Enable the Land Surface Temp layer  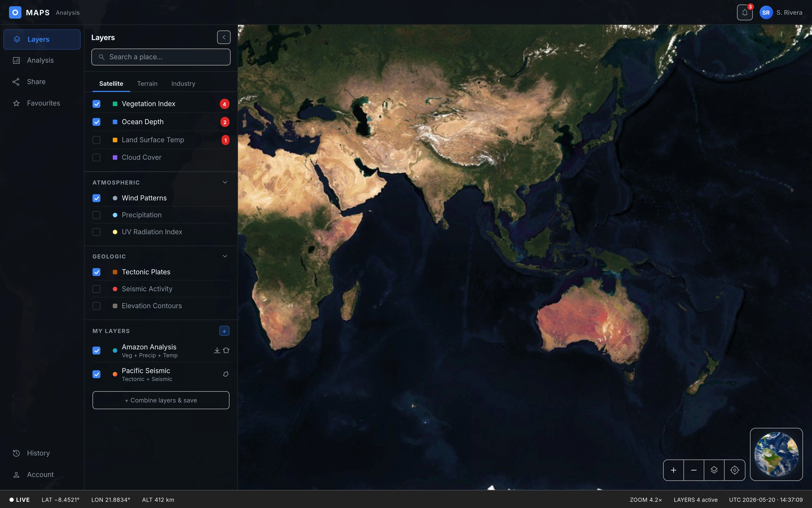click(96, 140)
